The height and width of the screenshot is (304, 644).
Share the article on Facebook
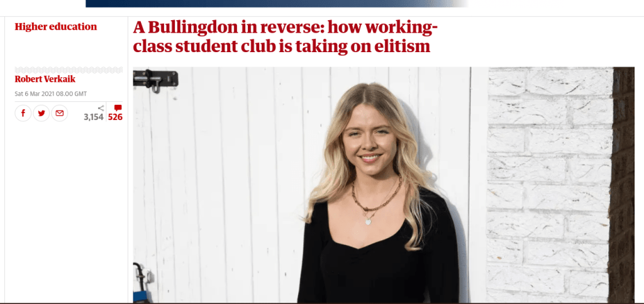pos(23,113)
